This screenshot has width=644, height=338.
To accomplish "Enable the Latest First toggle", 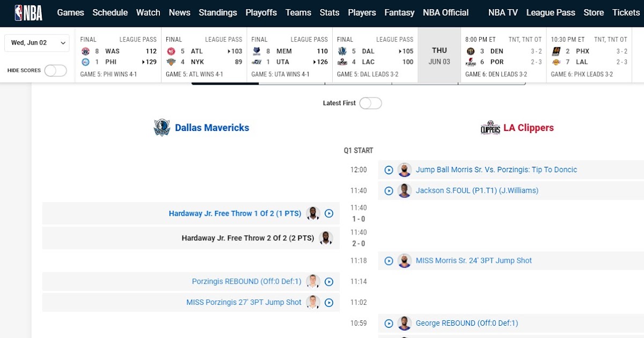I will tap(370, 103).
